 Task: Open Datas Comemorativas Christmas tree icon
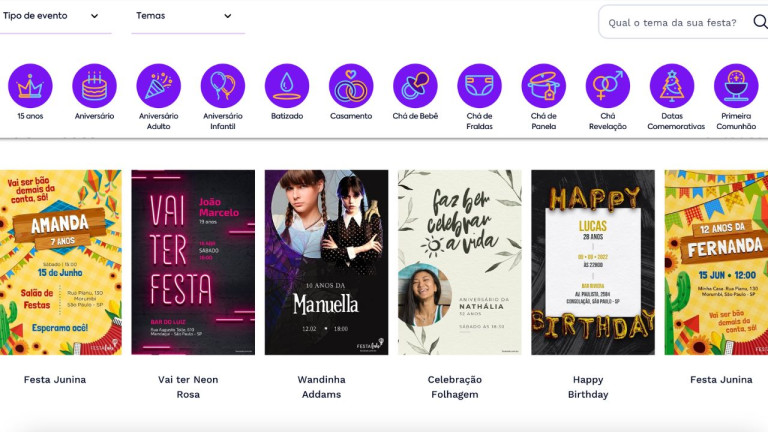(672, 86)
